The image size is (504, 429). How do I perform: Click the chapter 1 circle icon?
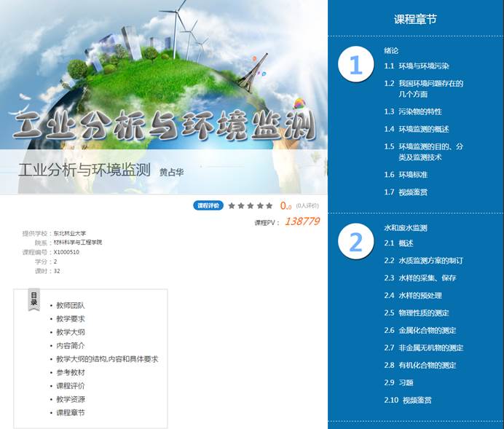point(355,66)
